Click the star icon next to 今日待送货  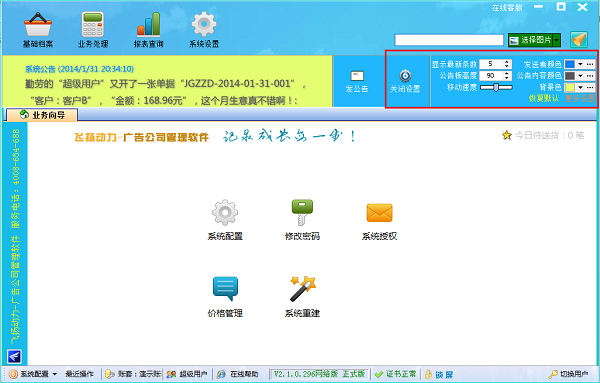507,135
